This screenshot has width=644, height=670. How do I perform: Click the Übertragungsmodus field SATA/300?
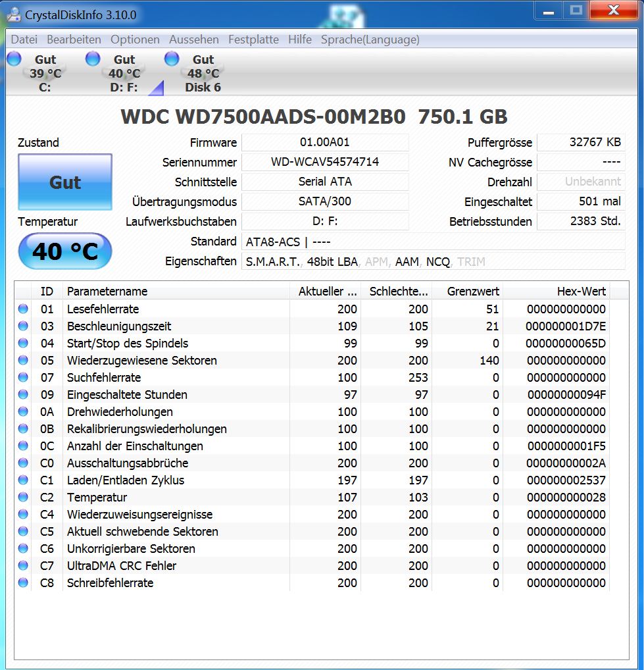click(x=325, y=201)
